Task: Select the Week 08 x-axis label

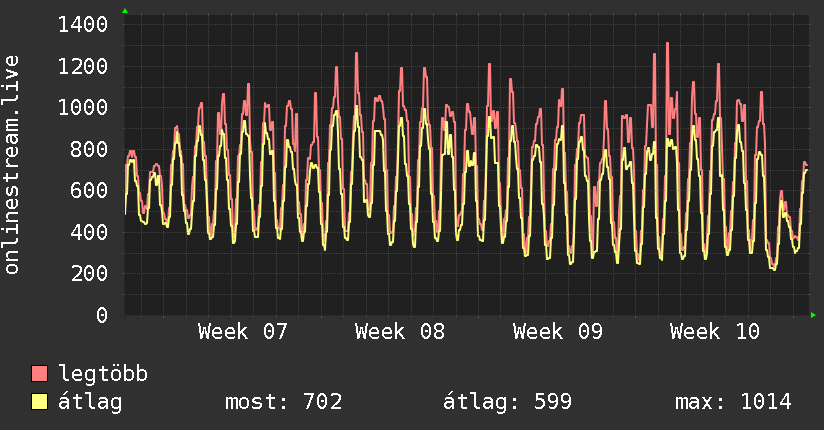Action: pyautogui.click(x=400, y=332)
